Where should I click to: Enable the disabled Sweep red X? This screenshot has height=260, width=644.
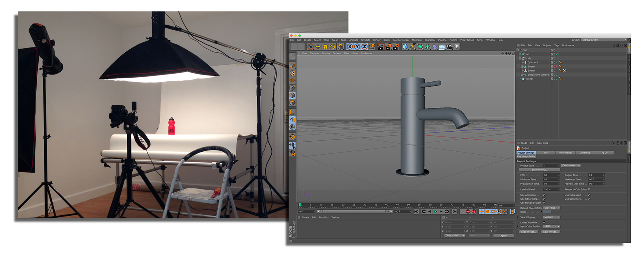coord(556,66)
